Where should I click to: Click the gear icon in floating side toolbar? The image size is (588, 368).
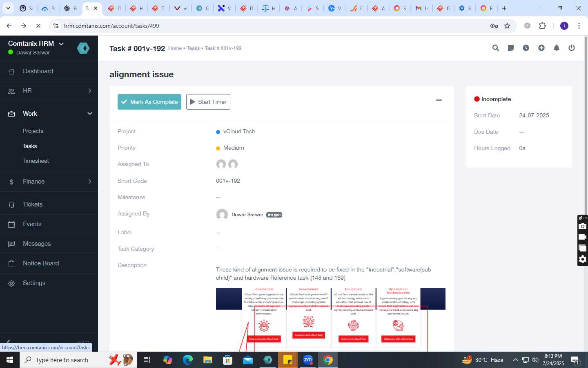583,259
